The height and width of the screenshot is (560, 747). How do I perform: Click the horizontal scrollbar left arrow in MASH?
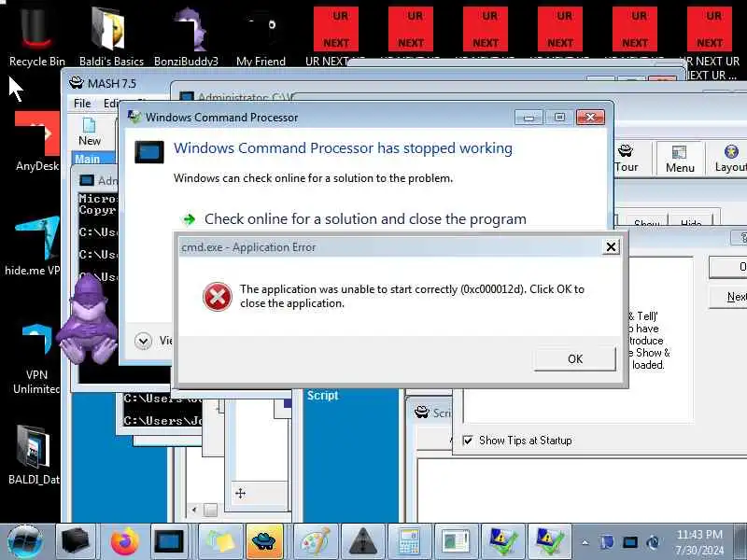(x=193, y=510)
